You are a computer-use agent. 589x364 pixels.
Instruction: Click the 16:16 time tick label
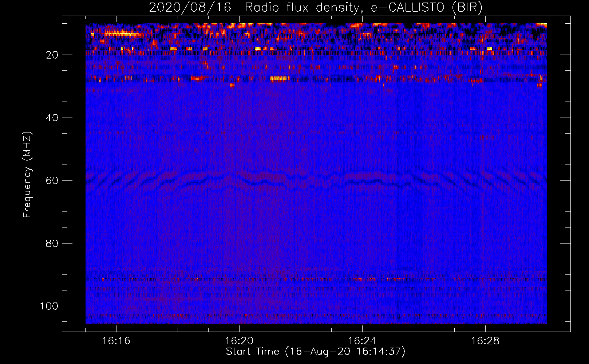pos(116,341)
